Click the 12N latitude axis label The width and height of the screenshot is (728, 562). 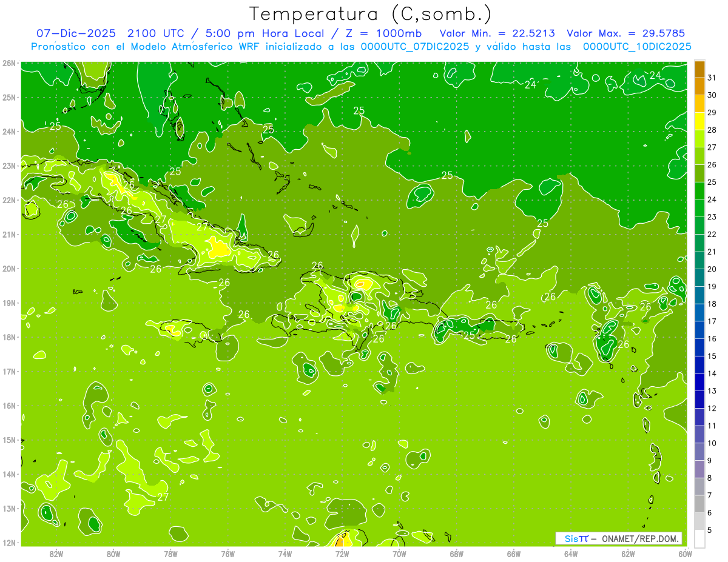pos(9,543)
